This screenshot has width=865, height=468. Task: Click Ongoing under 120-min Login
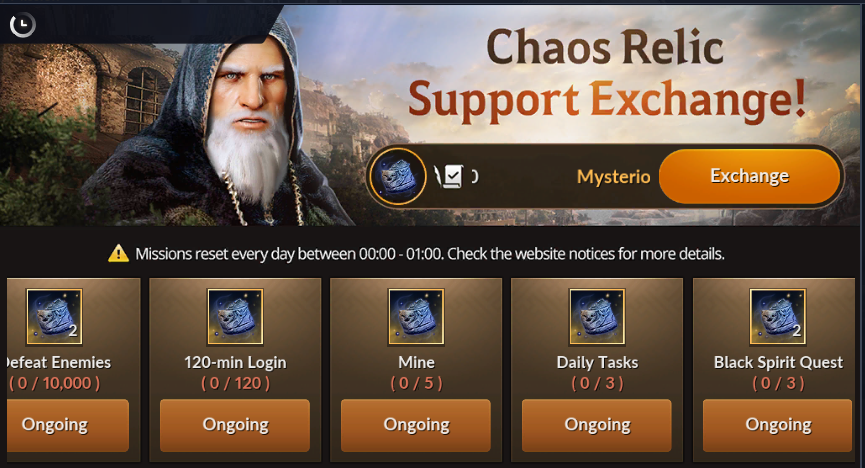pos(235,426)
